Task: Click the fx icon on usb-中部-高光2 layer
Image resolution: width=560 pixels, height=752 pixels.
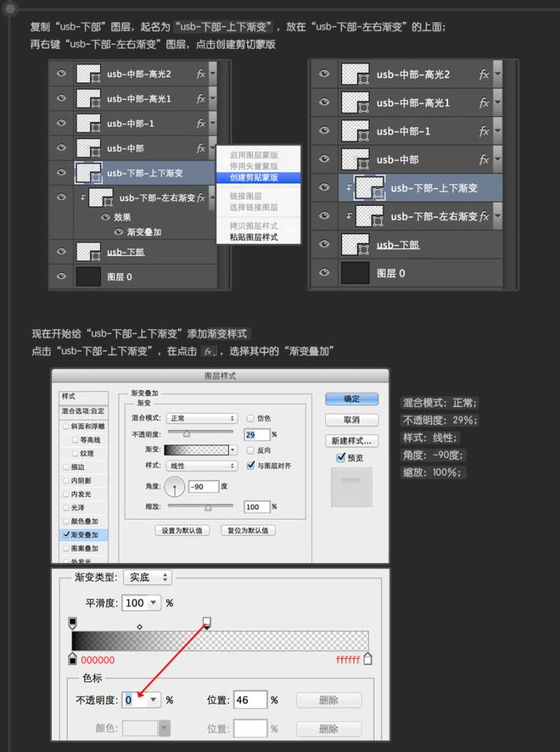Action: (x=202, y=73)
